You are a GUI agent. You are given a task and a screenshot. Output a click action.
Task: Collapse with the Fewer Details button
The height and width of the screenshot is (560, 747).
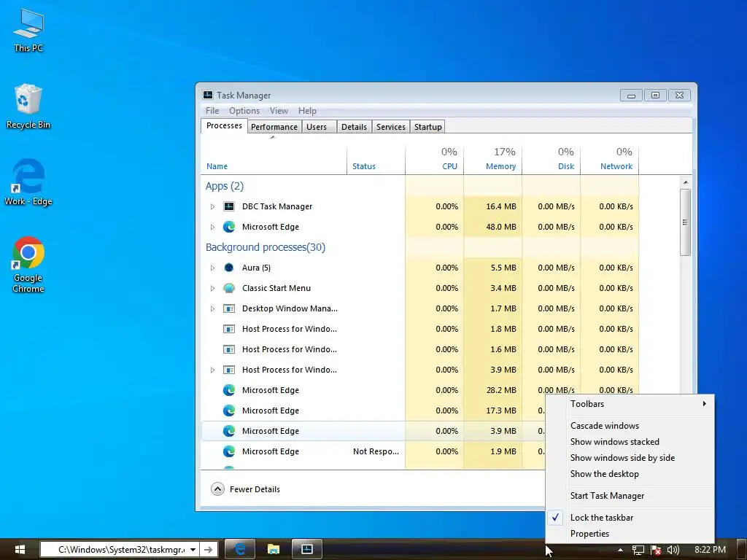[x=245, y=489]
